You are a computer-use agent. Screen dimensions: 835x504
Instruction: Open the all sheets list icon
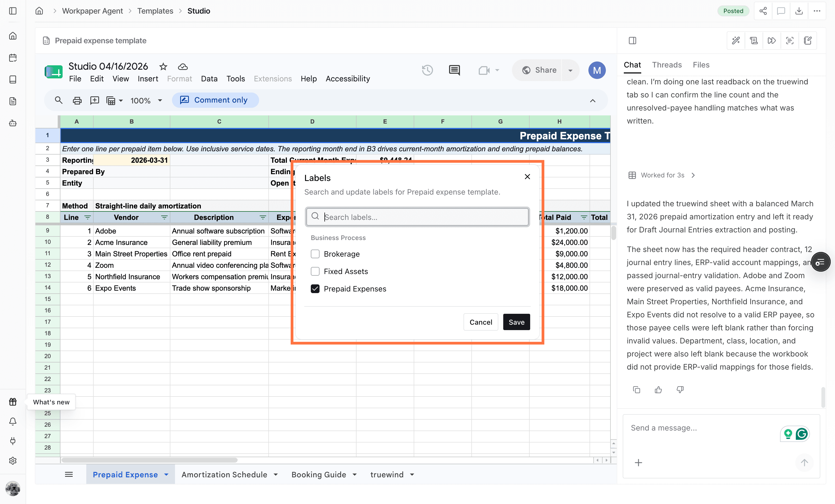[x=69, y=475]
